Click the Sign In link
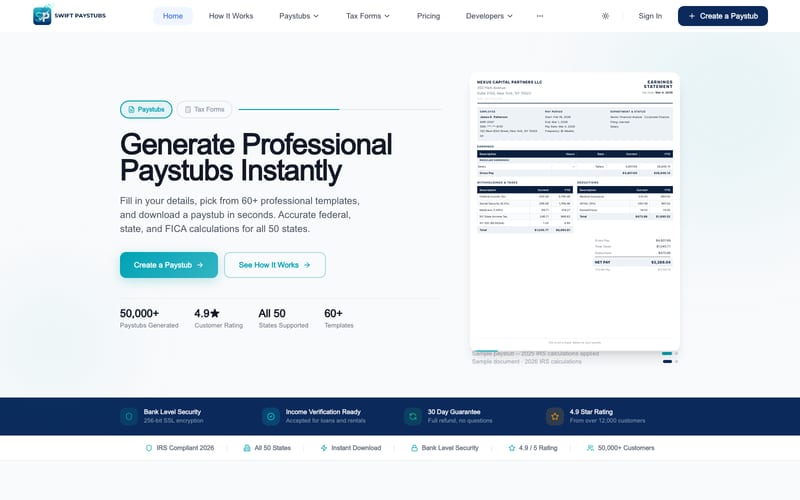The width and height of the screenshot is (800, 500). click(x=650, y=16)
